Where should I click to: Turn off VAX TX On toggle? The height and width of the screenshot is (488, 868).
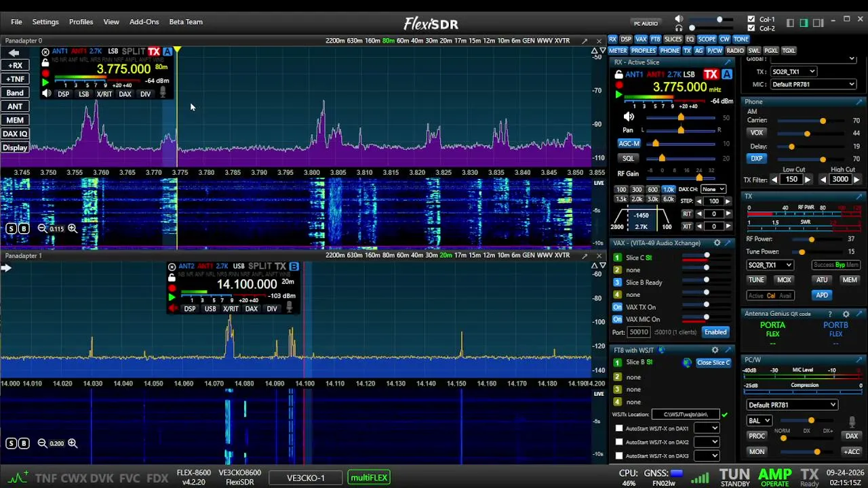click(x=617, y=307)
